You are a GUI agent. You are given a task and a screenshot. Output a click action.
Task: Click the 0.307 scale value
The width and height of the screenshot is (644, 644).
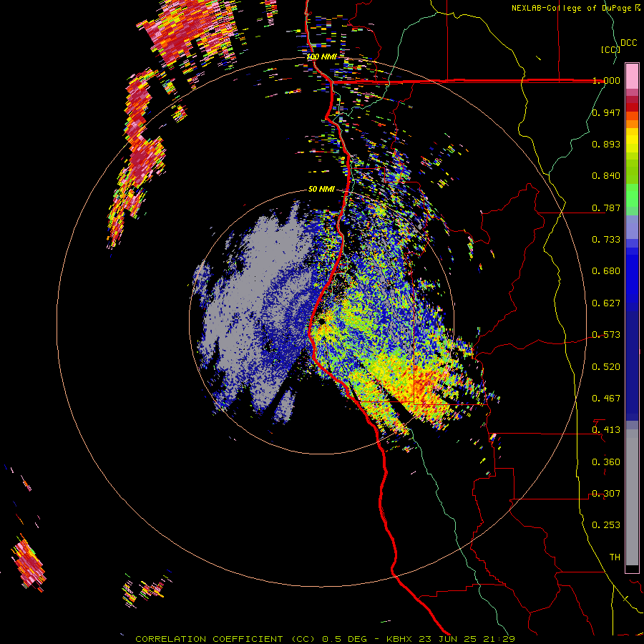click(x=606, y=494)
